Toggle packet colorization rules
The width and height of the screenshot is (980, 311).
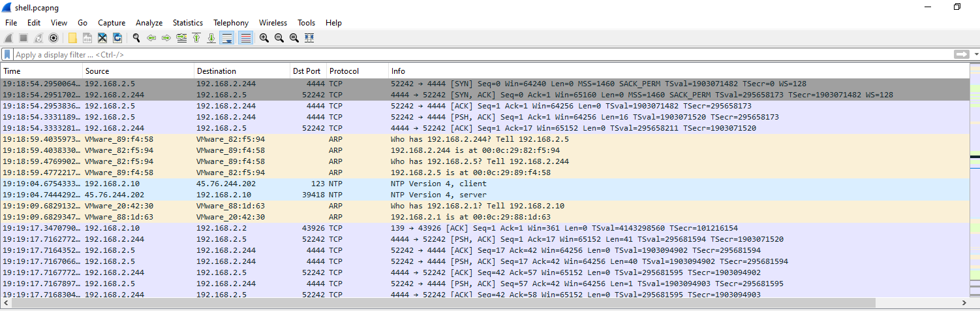click(x=245, y=38)
